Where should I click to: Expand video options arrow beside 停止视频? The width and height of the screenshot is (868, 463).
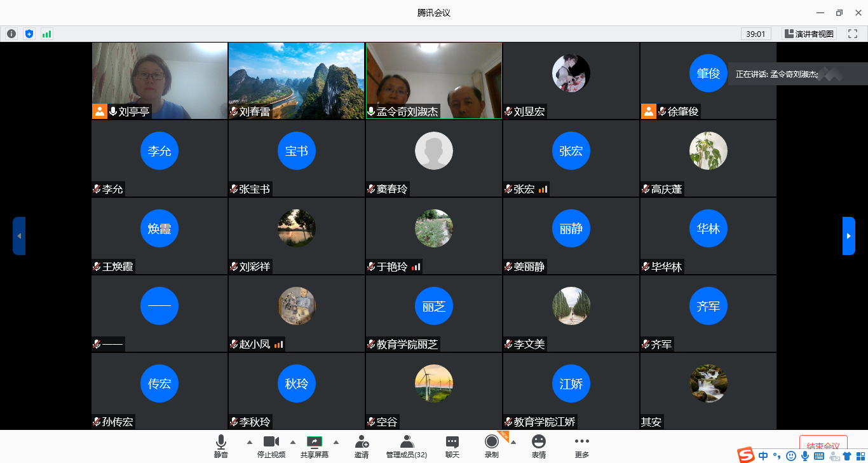tap(292, 442)
